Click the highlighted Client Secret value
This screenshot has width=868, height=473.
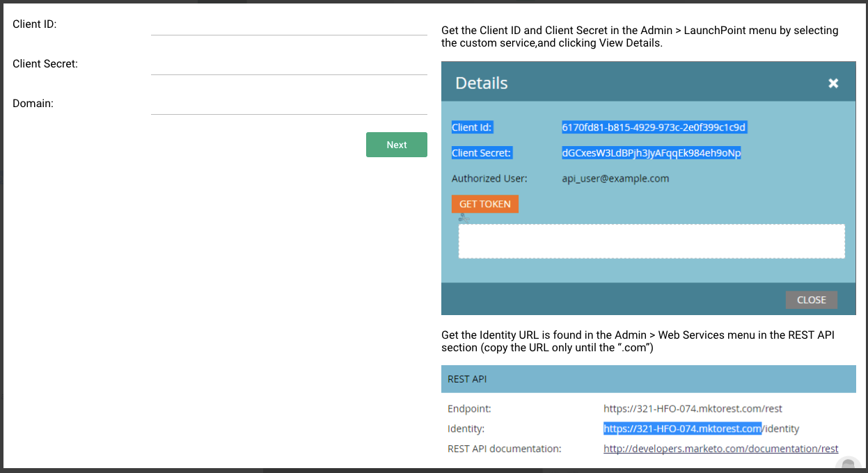tap(651, 153)
